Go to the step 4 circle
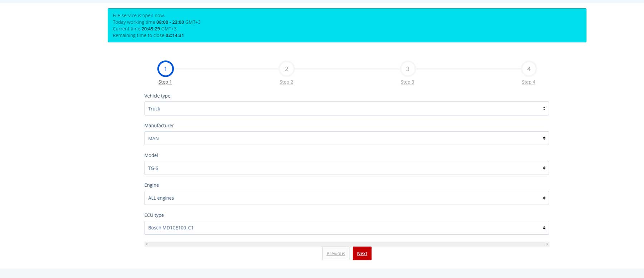This screenshot has height=278, width=644. click(528, 69)
